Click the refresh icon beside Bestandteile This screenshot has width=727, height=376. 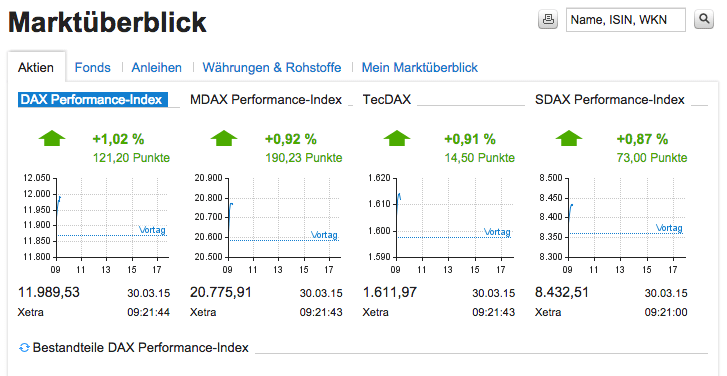pos(24,348)
